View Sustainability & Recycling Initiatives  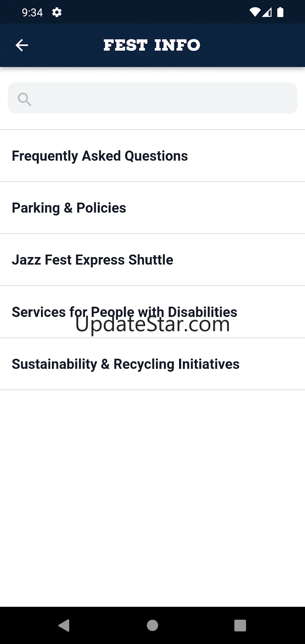coord(152,364)
